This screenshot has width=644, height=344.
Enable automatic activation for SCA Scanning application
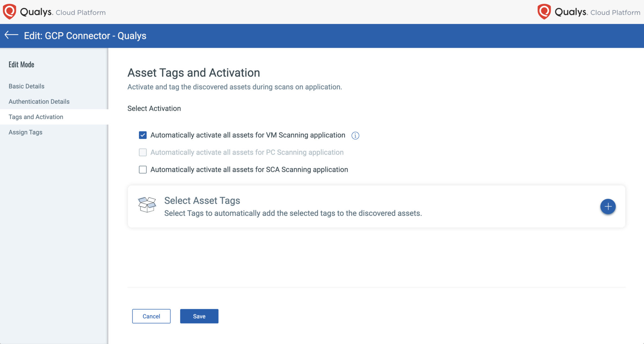point(142,169)
